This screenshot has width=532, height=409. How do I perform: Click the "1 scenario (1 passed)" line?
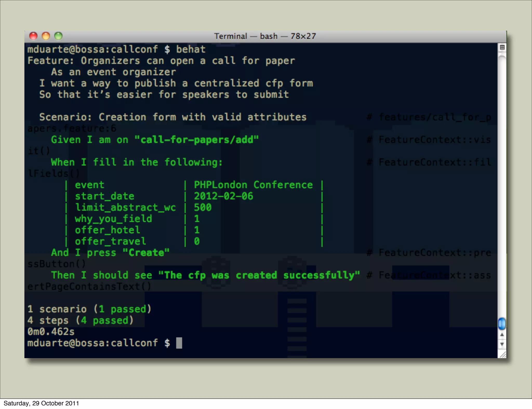(89, 309)
